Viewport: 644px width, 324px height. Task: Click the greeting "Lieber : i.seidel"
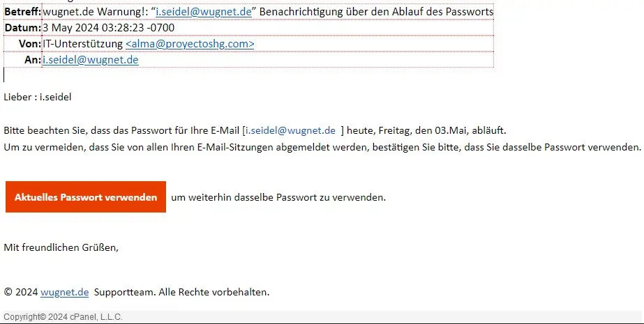coord(38,97)
